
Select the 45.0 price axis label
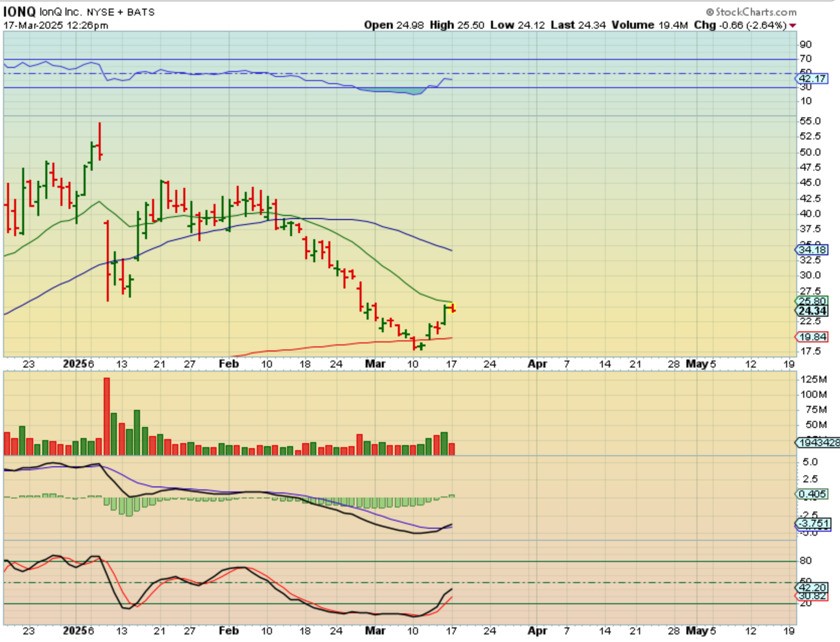point(810,182)
